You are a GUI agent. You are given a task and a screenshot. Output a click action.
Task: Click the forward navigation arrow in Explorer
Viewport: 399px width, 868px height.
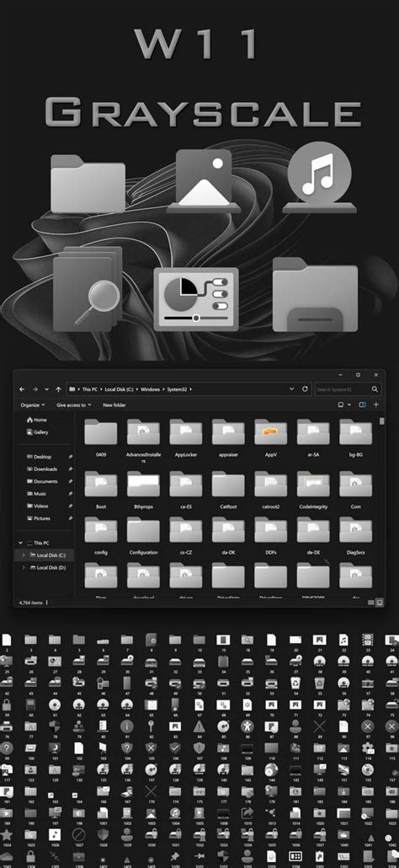(35, 389)
